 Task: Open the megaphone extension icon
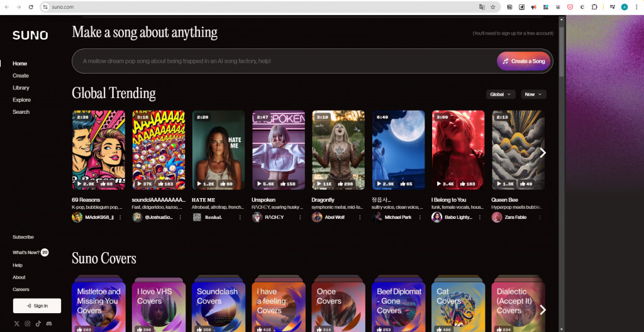click(533, 7)
